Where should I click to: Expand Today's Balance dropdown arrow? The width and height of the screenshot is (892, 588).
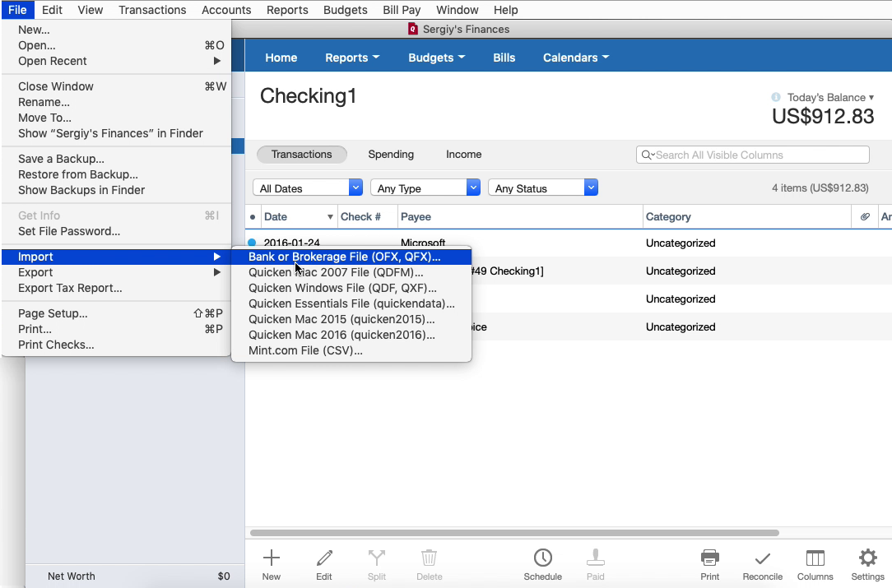coord(871,98)
